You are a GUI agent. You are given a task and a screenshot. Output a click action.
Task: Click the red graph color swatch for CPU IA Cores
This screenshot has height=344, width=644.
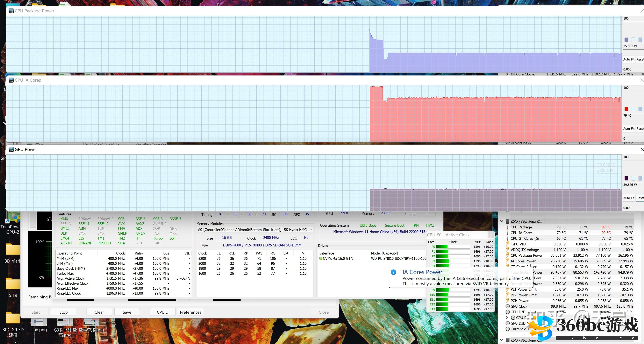tap(626, 109)
